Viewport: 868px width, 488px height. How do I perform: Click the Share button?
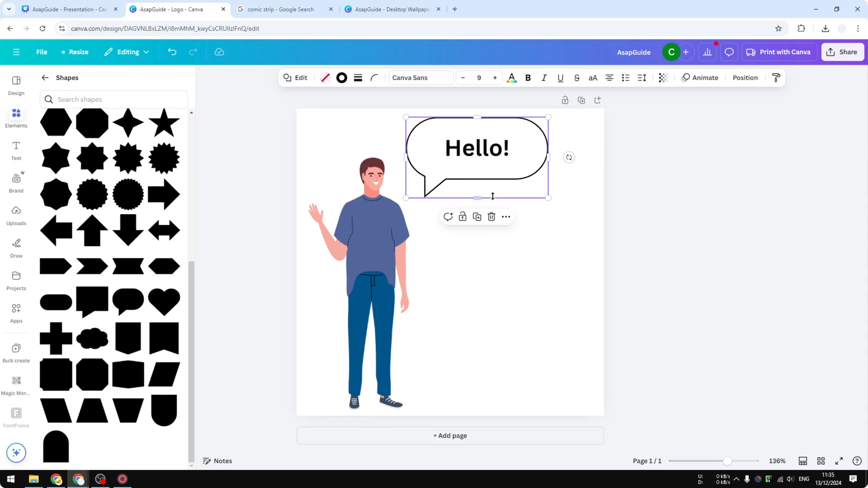(842, 52)
